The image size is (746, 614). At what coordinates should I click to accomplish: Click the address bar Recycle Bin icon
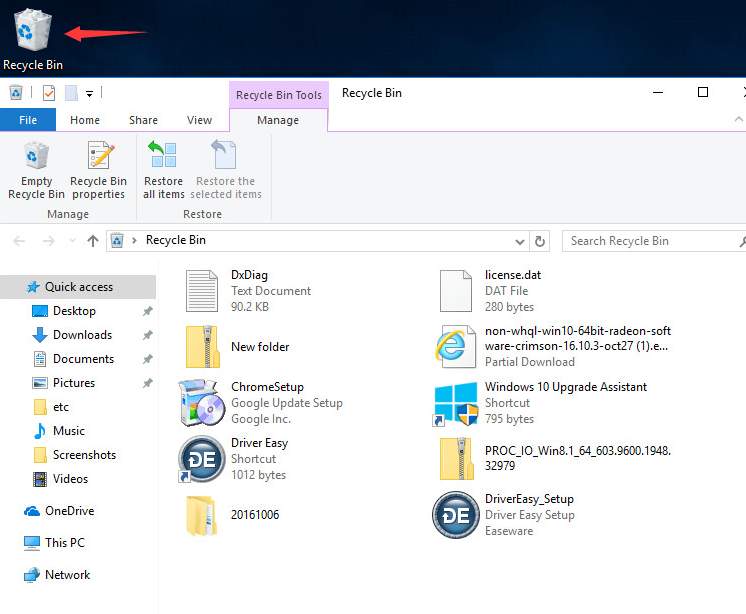point(117,241)
